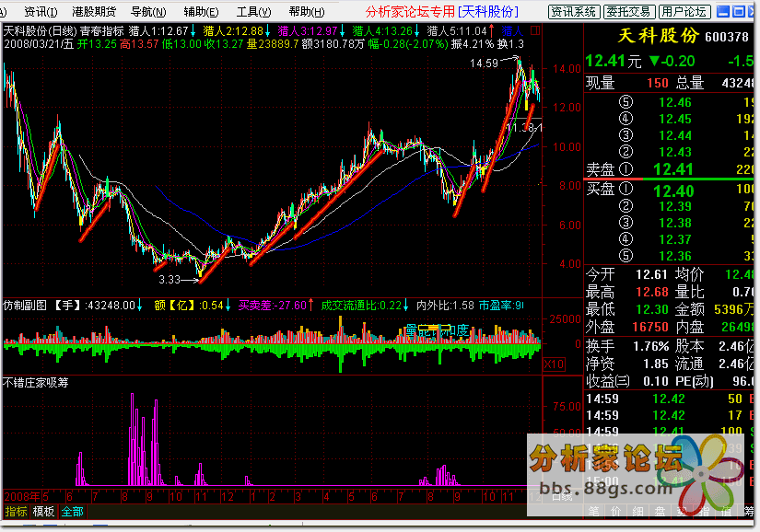Click the 最高 12.68 value
Screen dimensions: 760x532
coord(652,292)
